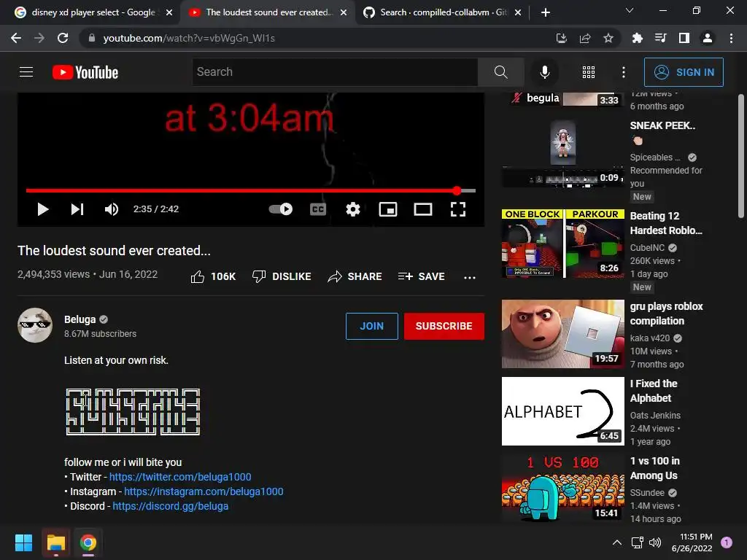
Task: Share the video
Action: (355, 276)
